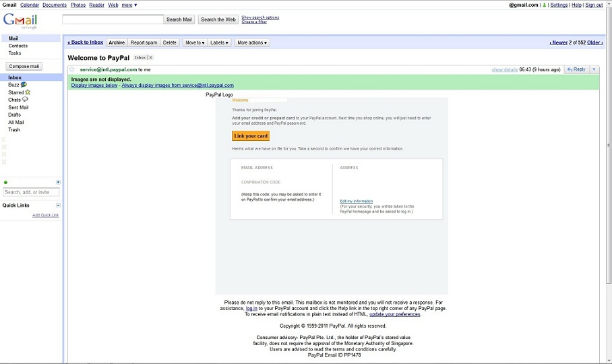The width and height of the screenshot is (612, 364).
Task: Click Show search options link
Action: [260, 17]
